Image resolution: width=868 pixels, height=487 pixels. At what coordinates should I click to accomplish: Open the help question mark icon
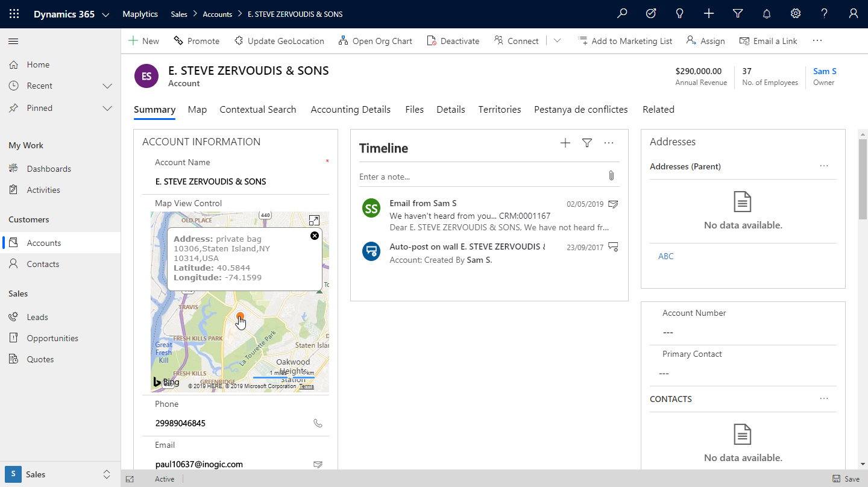tap(825, 14)
